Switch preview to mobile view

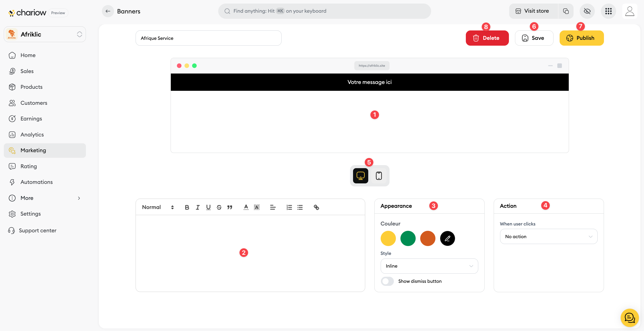(x=379, y=176)
